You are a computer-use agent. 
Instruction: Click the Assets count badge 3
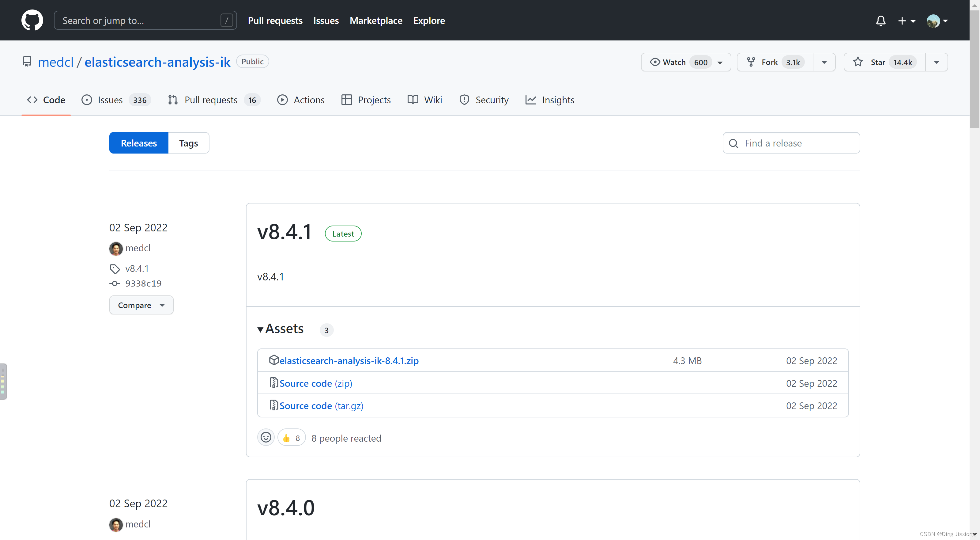click(326, 330)
